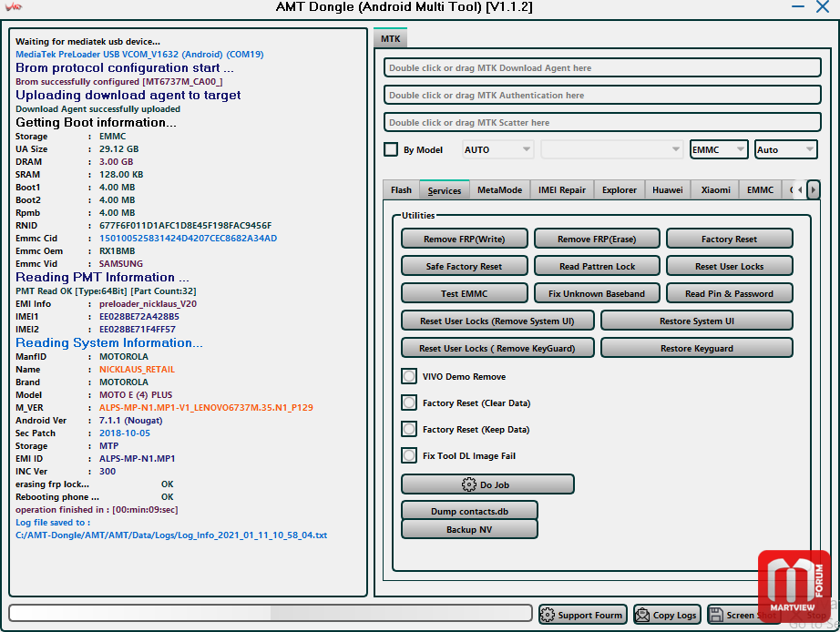This screenshot has width=840, height=632.
Task: Click the saved log file path
Action: click(171, 535)
